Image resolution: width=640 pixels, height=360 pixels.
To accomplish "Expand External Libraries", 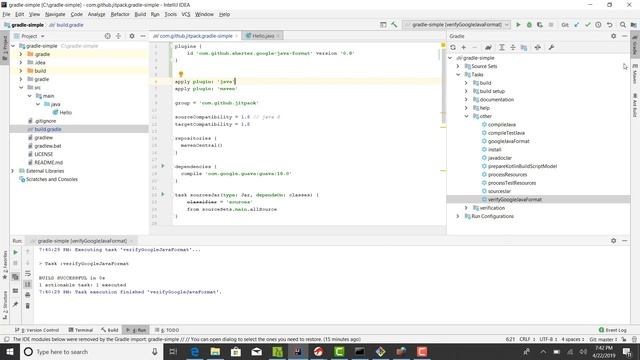I will tap(13, 171).
